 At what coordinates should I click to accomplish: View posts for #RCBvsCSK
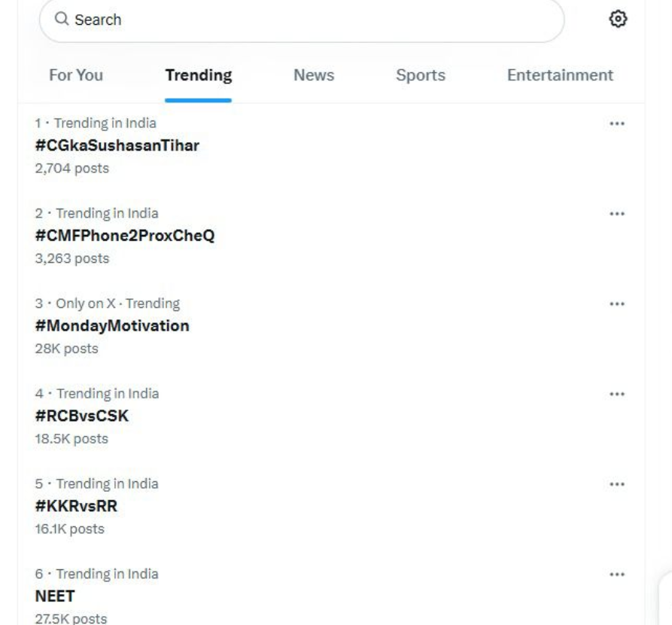84,416
